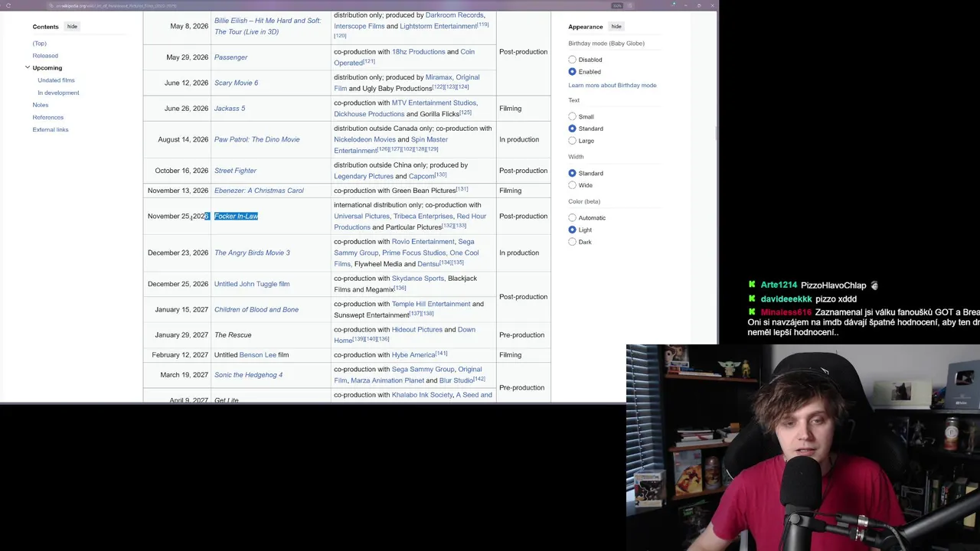Open the Scary Movie 6 link

coord(236,83)
